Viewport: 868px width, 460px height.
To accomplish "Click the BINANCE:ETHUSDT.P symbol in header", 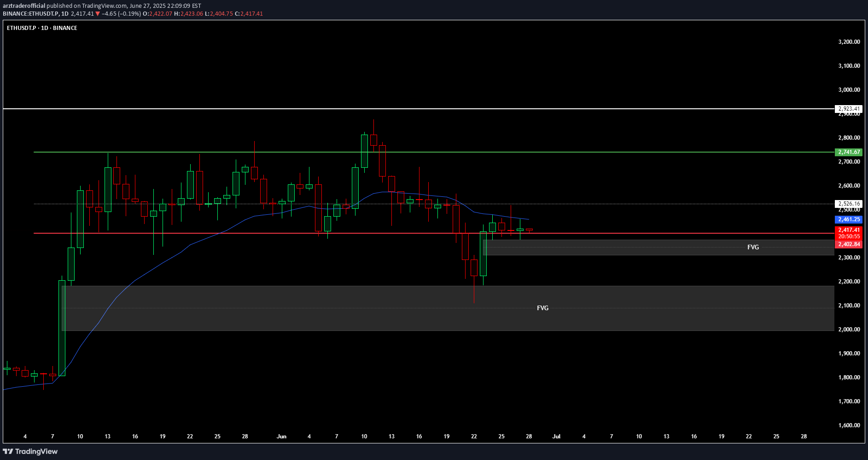I will (31, 14).
